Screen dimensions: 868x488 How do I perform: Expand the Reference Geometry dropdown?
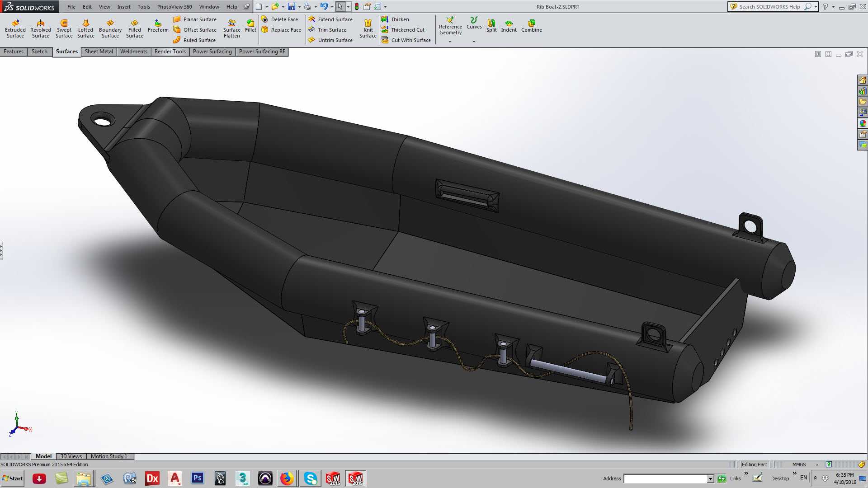click(450, 42)
